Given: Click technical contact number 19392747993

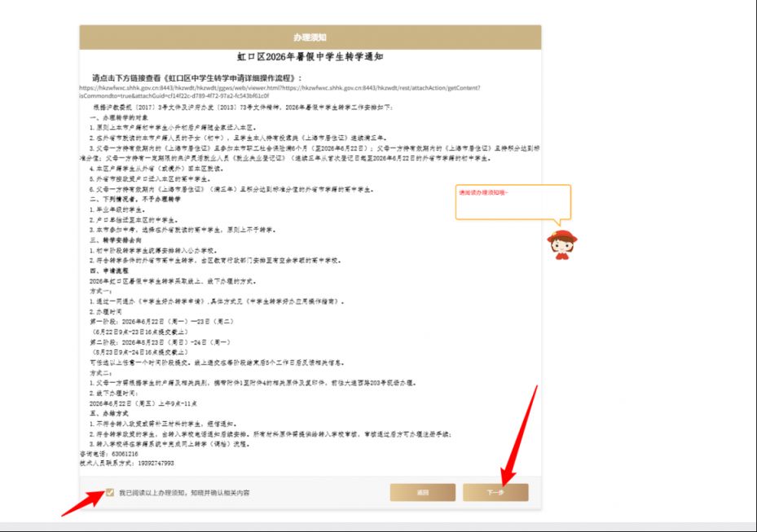Looking at the screenshot, I should [156, 463].
